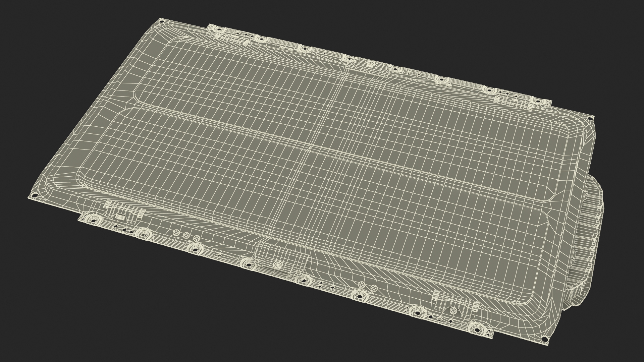
Task: Select the wireframe battery pack model
Action: tap(315, 181)
